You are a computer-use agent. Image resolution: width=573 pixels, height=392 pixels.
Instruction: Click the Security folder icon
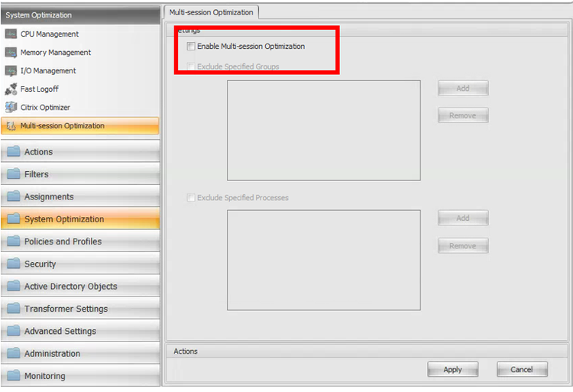(14, 264)
